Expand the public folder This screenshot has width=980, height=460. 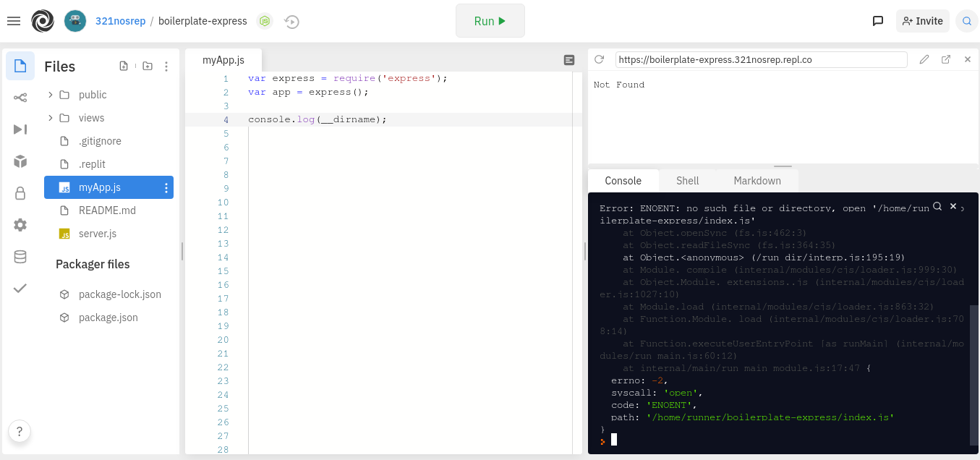(49, 94)
